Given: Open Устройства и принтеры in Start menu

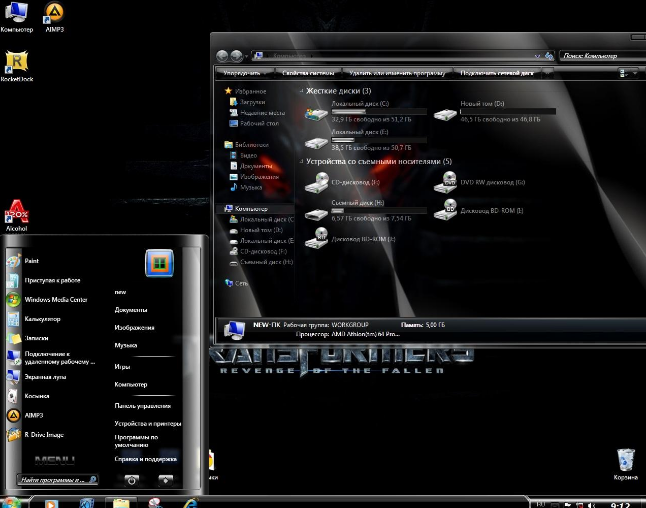Looking at the screenshot, I should [x=147, y=424].
